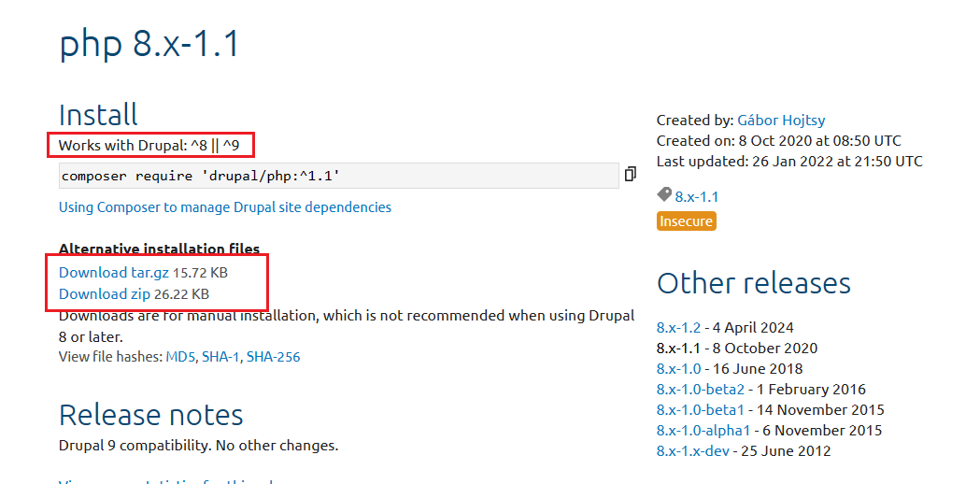This screenshot has height=484, width=980.
Task: Open the SHA-256 hash link
Action: [x=273, y=357]
